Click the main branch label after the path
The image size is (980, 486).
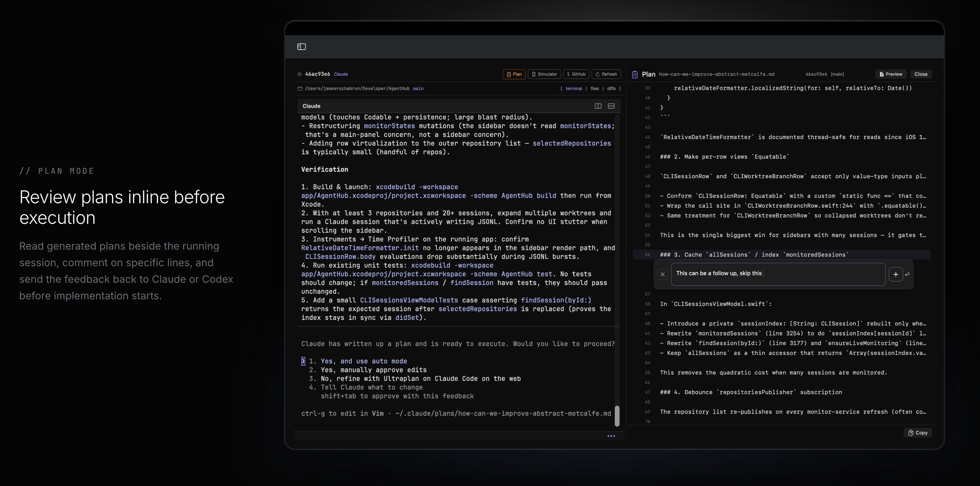pyautogui.click(x=418, y=89)
